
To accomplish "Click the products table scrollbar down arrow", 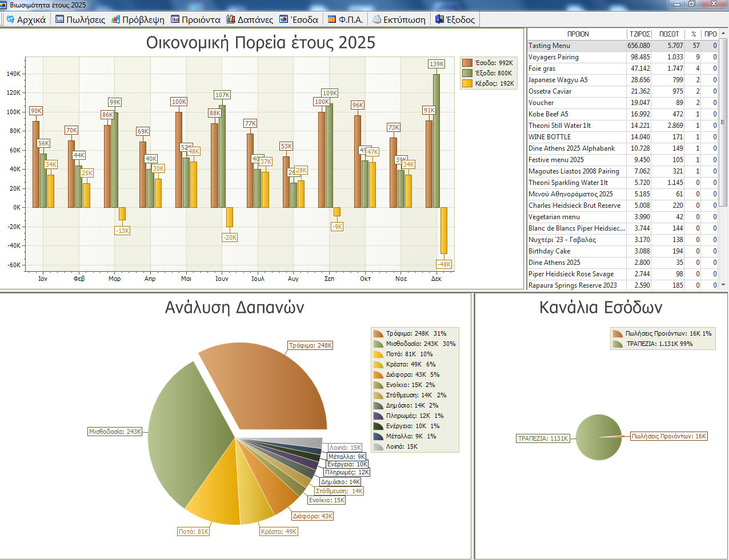I will 723,284.
